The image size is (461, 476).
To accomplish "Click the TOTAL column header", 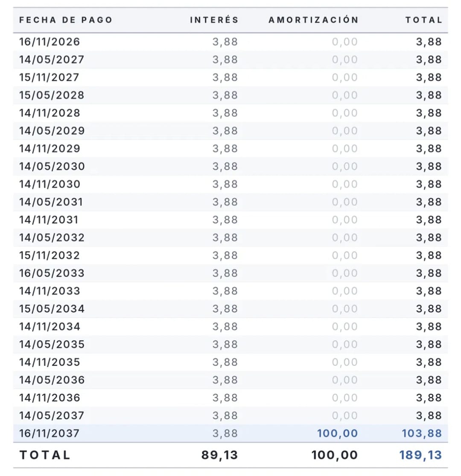I will click(x=424, y=20).
